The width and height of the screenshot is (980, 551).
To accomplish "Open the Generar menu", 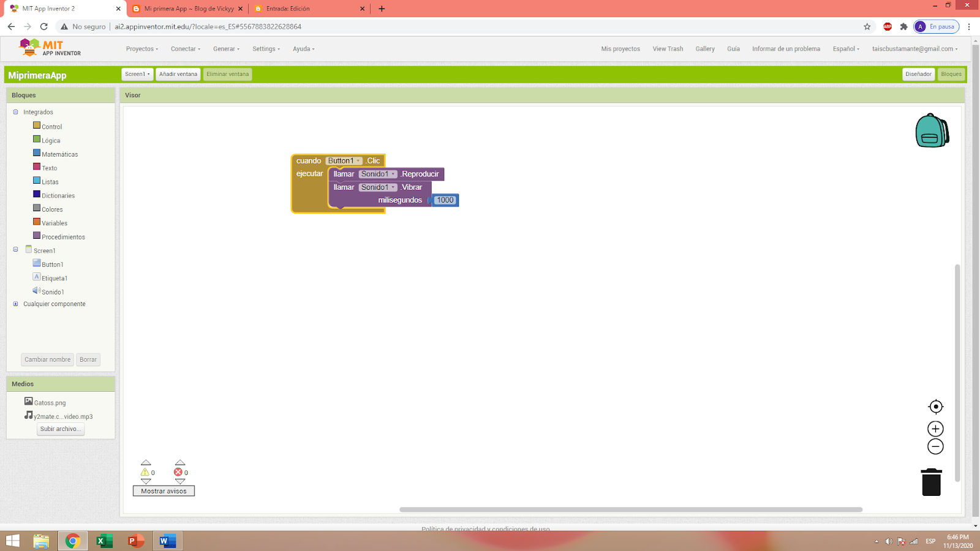I will pos(226,49).
